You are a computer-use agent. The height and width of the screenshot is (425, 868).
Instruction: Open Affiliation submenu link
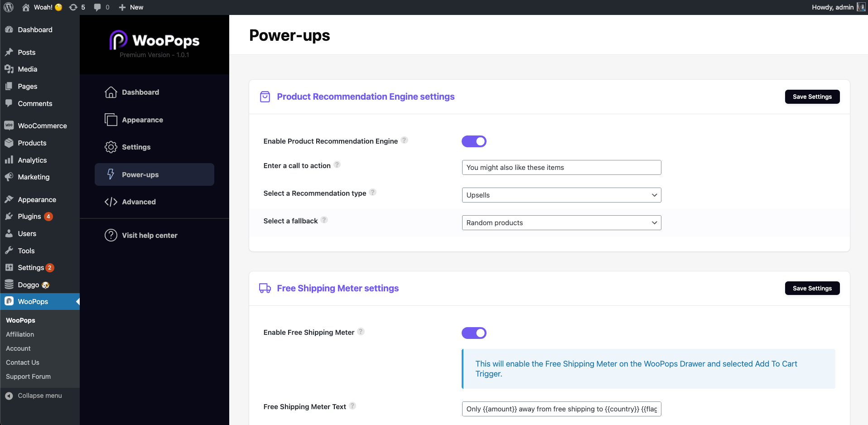pyautogui.click(x=20, y=334)
